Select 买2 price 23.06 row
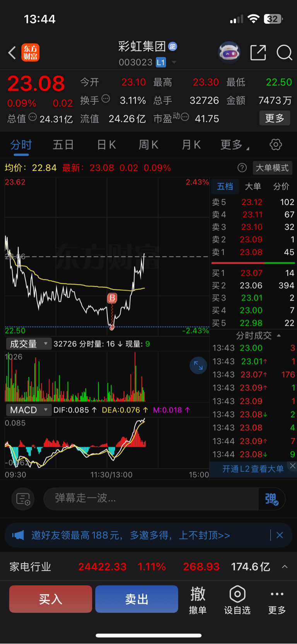Viewport: 297px width, 644px height. coord(253,286)
